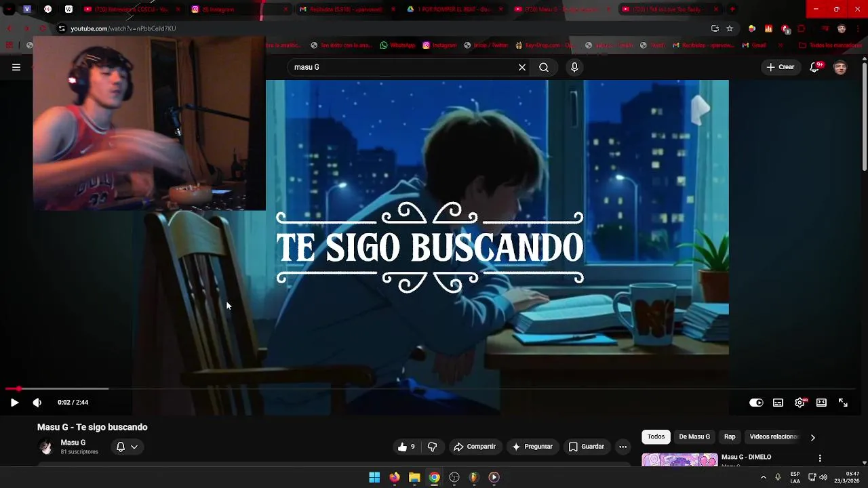Open the WhatsApp bookmark
This screenshot has height=488, width=868.
point(397,45)
